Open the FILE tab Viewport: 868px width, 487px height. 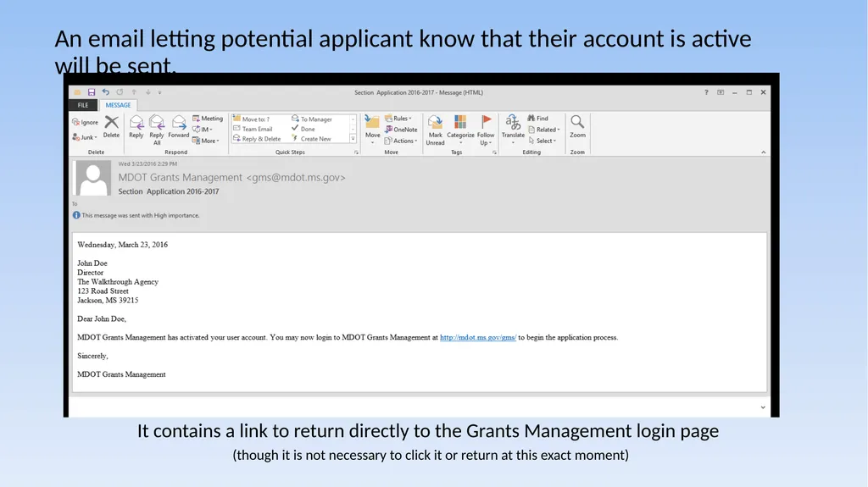point(83,105)
